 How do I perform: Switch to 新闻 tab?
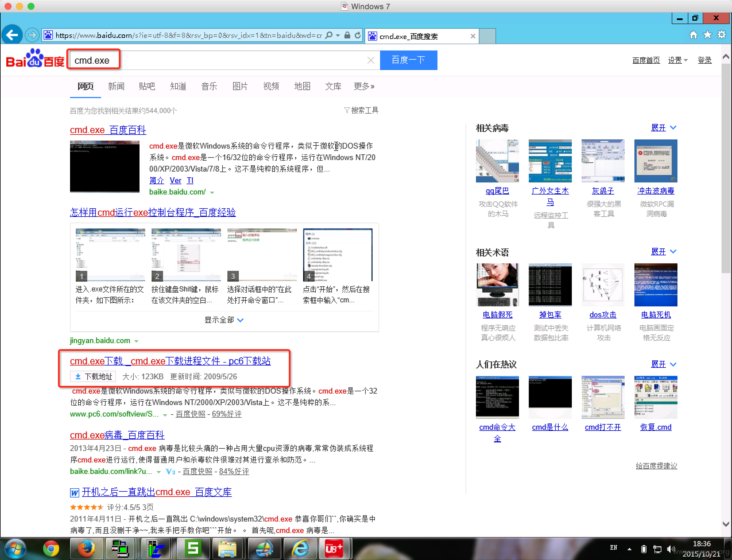pyautogui.click(x=116, y=86)
